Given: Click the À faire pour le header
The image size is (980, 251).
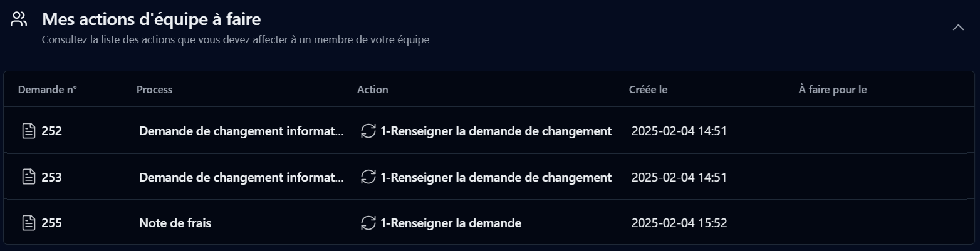Looking at the screenshot, I should 833,90.
